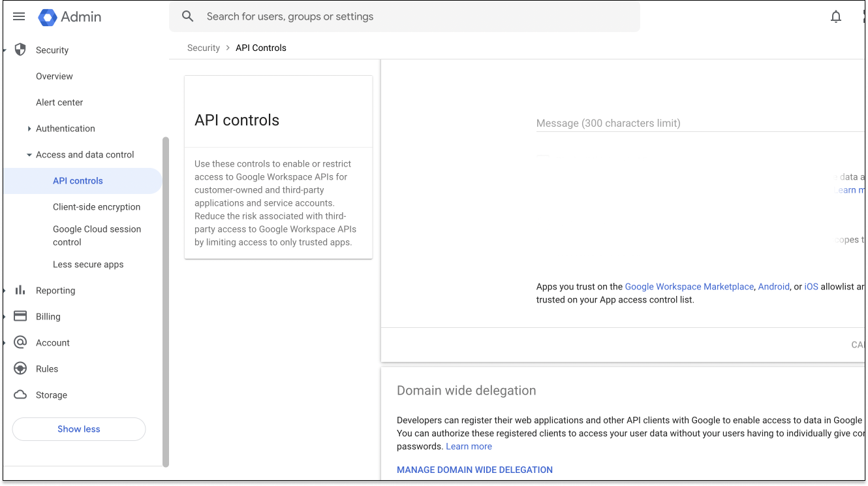Click the Show less button
868x486 pixels.
[78, 429]
